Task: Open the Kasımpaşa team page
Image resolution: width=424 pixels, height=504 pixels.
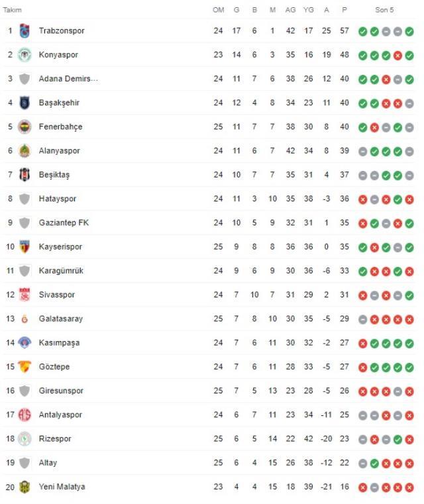Action: pyautogui.click(x=60, y=343)
